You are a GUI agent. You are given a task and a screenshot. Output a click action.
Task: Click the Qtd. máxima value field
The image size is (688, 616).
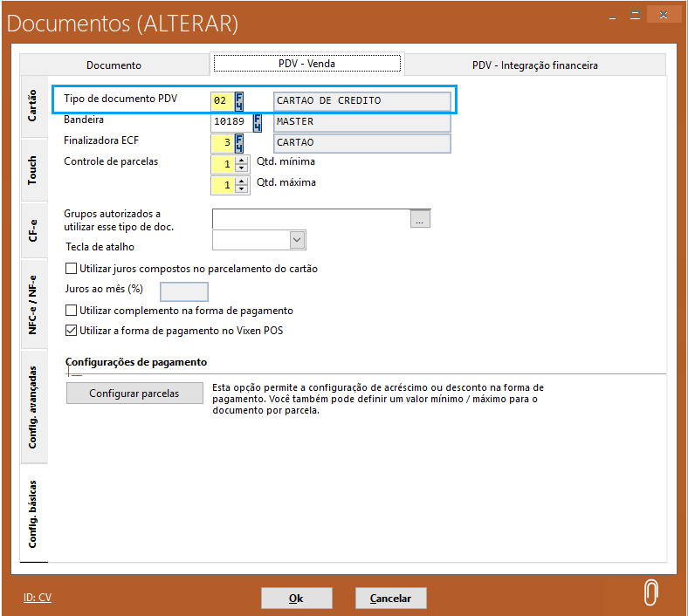[224, 185]
